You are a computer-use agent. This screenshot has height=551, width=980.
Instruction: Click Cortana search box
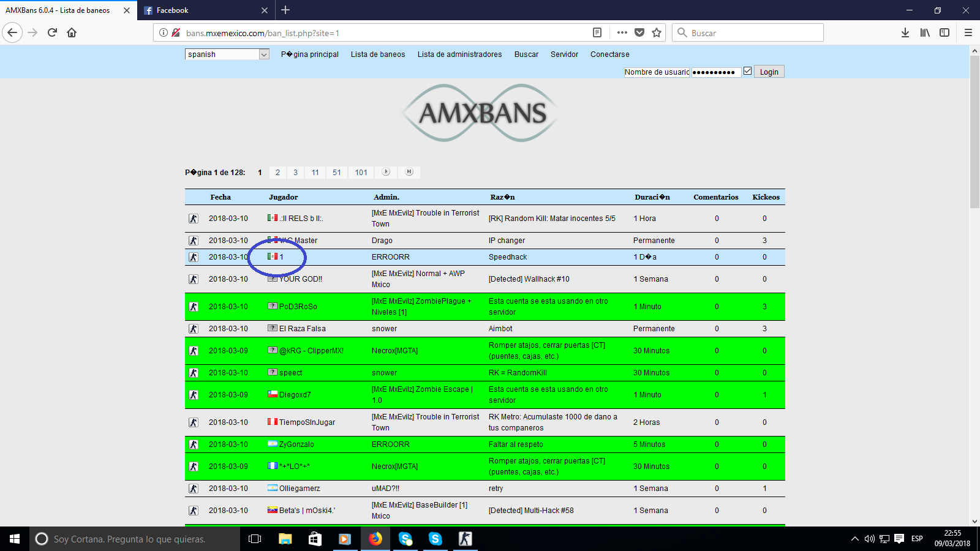tap(135, 539)
